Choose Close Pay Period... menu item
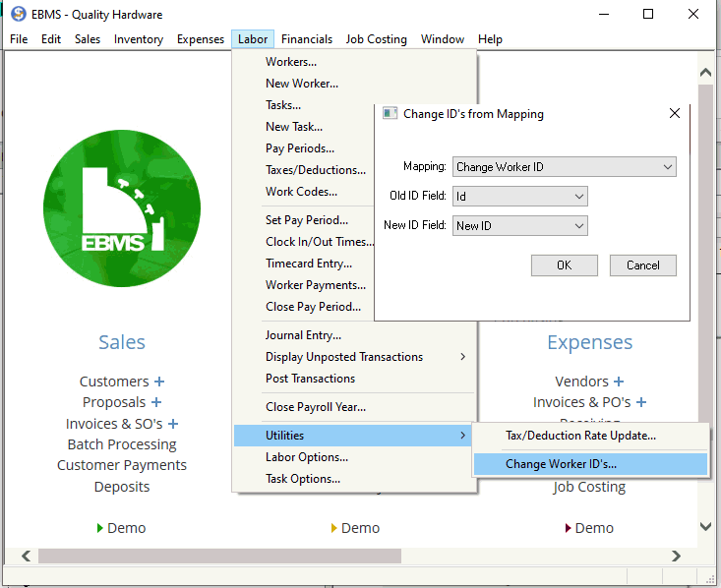Screen dimensions: 721x588 (x=313, y=306)
